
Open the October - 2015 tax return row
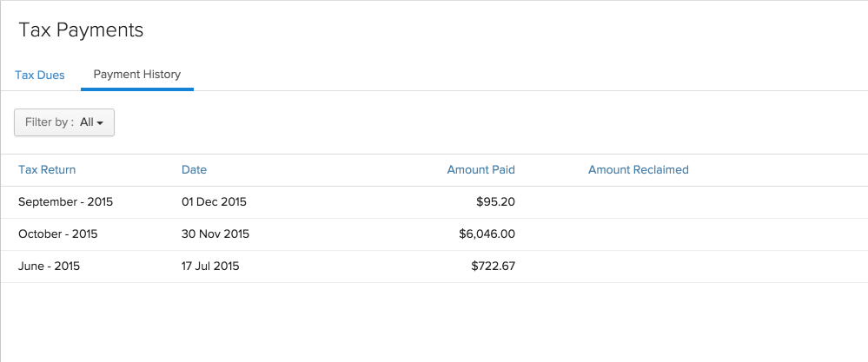57,234
